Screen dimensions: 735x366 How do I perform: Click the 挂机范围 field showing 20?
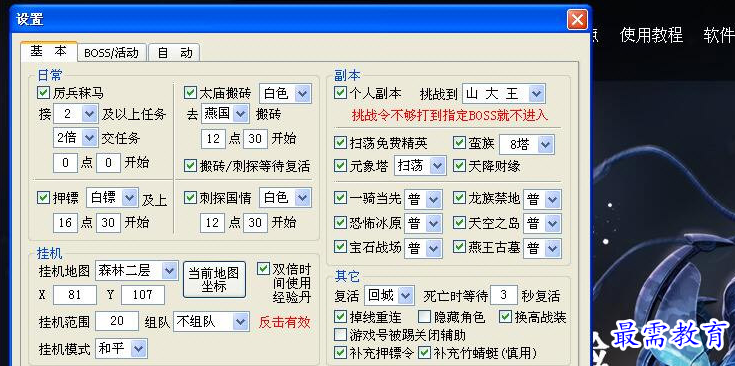[117, 321]
